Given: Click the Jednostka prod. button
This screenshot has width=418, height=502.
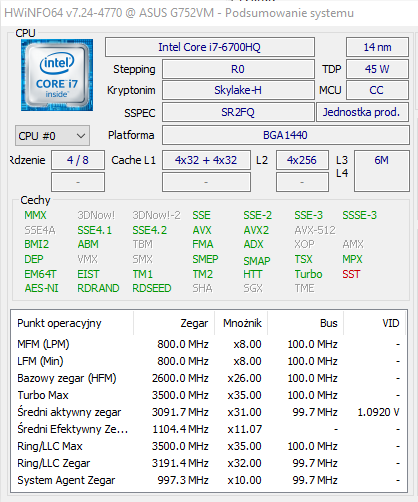Looking at the screenshot, I should click(x=361, y=112).
